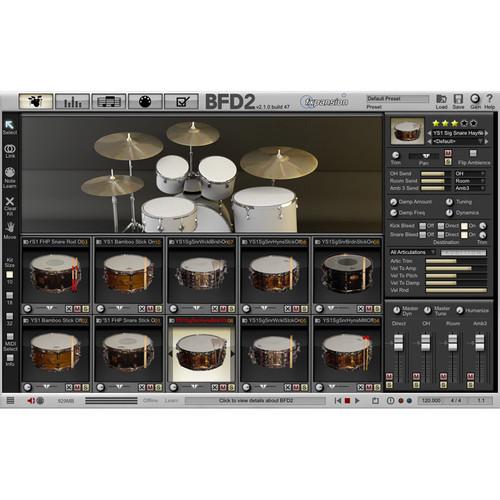Viewport: 500px width, 500px height.
Task: Set Kick Bleed to On
Action: tap(464, 226)
